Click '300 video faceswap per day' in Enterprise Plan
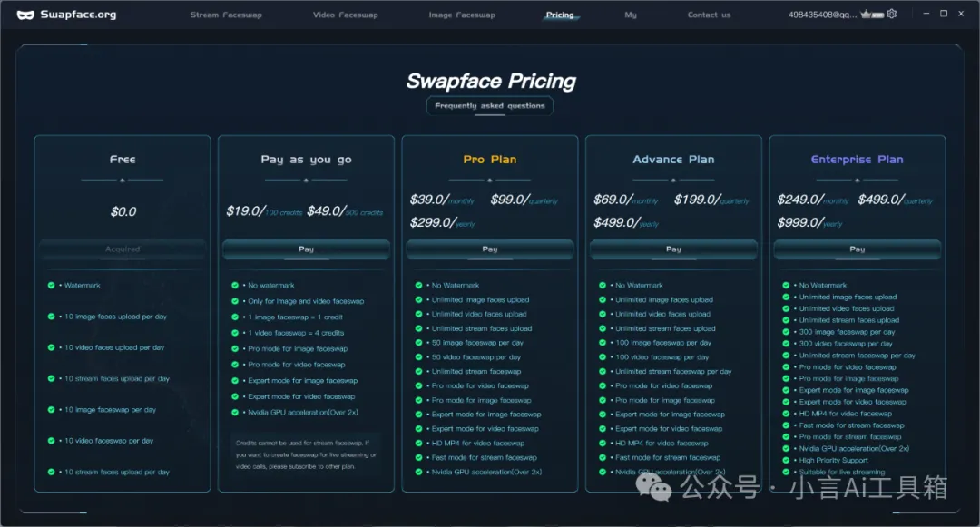The image size is (980, 527). 846,344
